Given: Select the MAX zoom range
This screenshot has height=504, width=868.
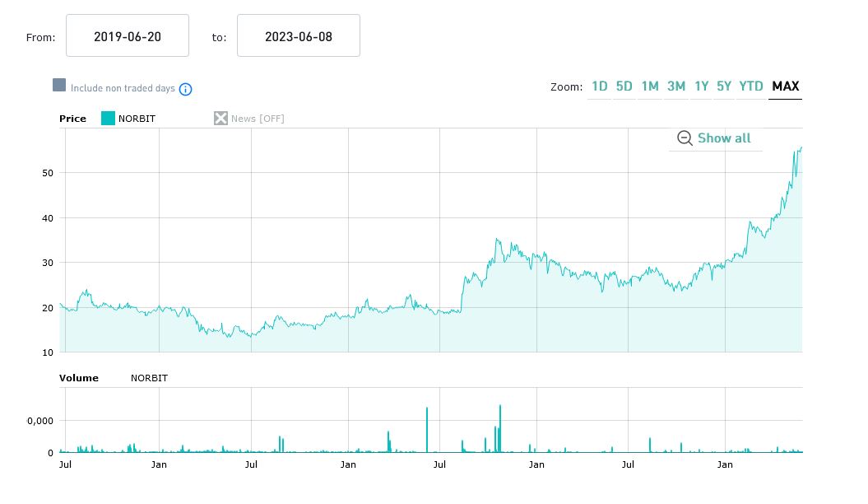Looking at the screenshot, I should [x=786, y=86].
